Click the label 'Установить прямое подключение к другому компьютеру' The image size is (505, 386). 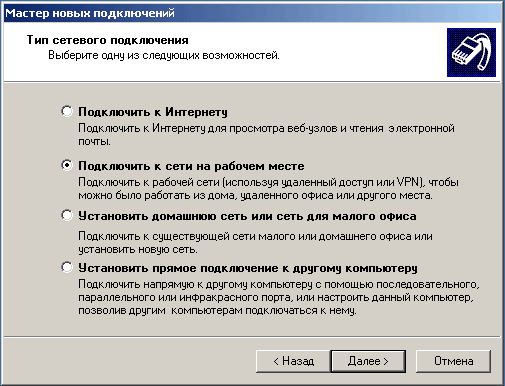[248, 268]
